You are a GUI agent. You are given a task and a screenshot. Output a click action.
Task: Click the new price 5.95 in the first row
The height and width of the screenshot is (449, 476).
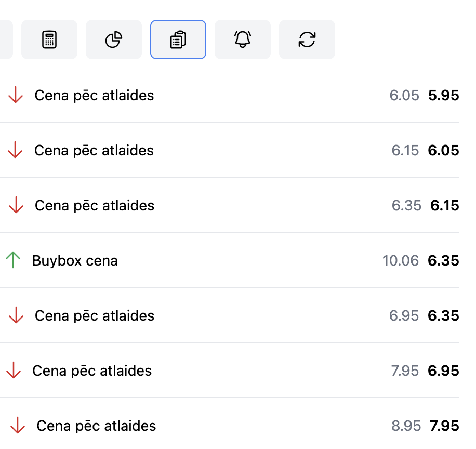pos(445,95)
